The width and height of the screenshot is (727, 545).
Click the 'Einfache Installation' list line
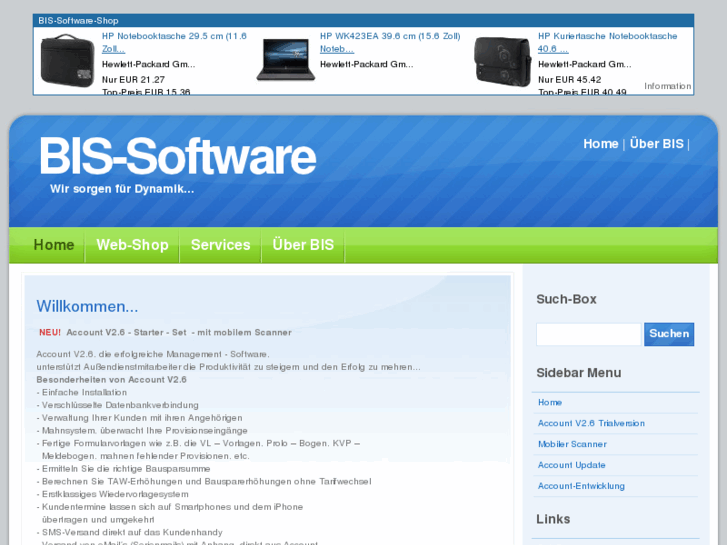(82, 392)
